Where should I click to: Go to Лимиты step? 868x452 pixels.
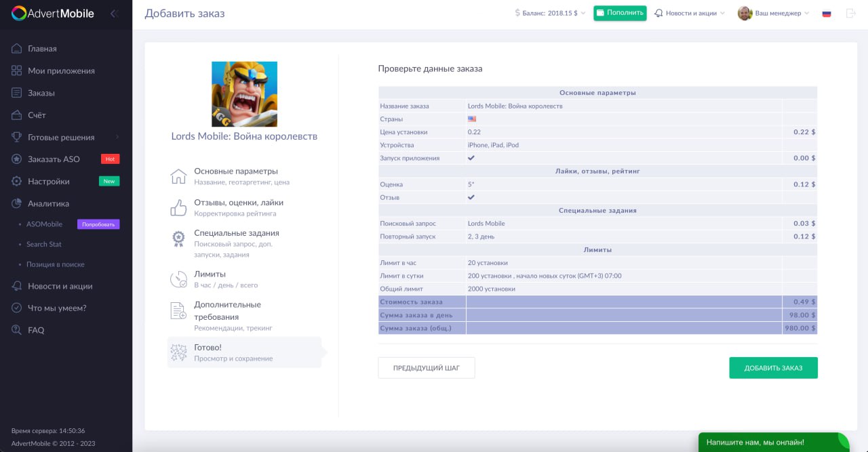[244, 279]
